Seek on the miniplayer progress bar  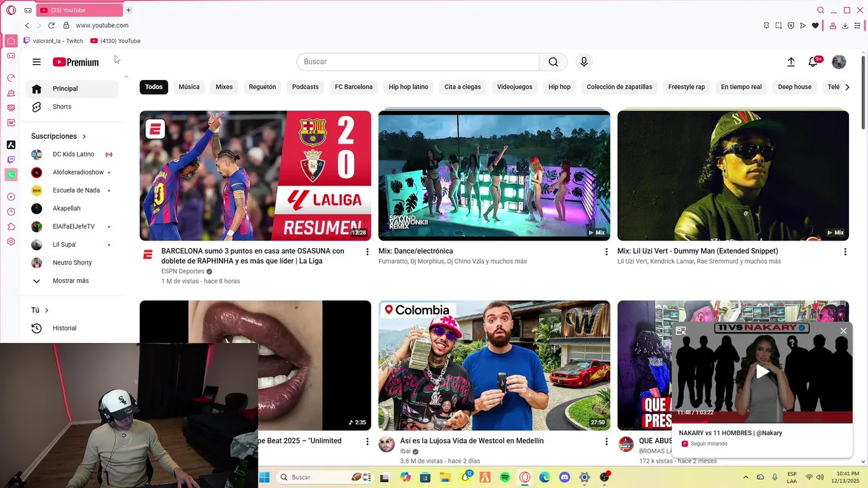click(x=762, y=422)
